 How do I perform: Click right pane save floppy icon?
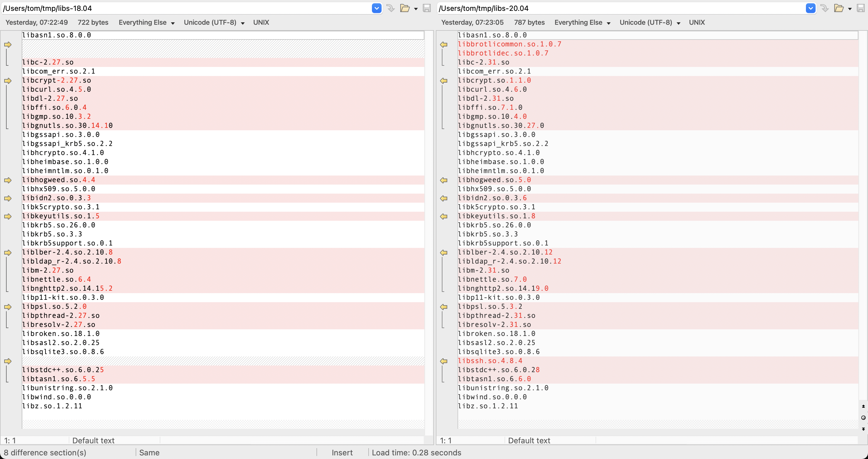tap(860, 8)
